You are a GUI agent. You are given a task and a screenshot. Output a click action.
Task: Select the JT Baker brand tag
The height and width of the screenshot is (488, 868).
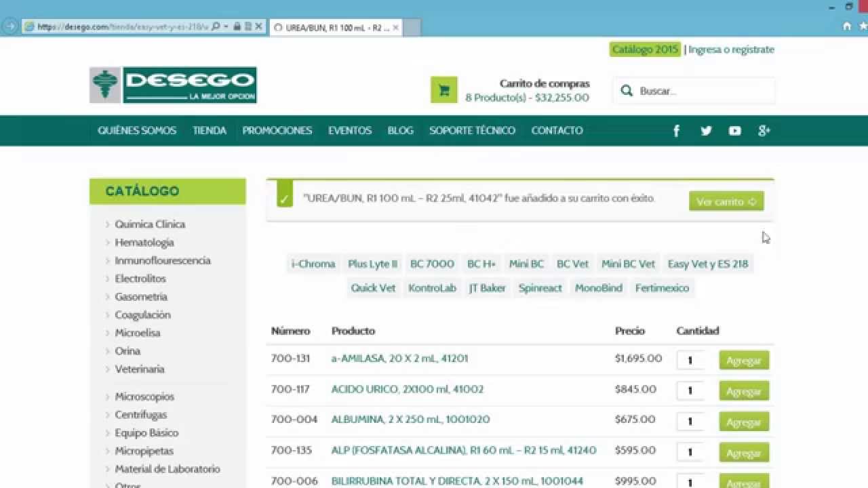point(488,288)
